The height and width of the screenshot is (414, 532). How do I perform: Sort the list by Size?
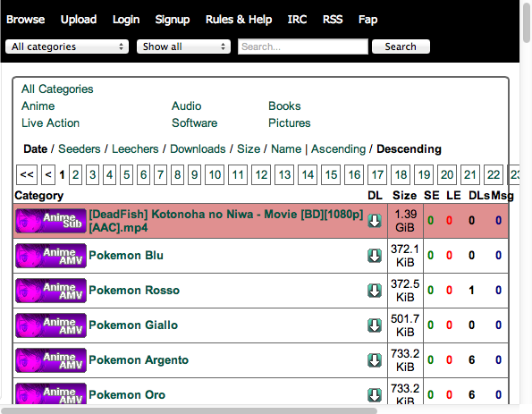coord(249,149)
